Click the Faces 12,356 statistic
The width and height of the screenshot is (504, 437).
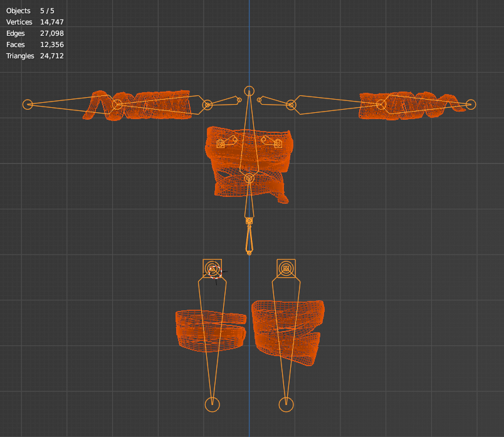point(35,45)
